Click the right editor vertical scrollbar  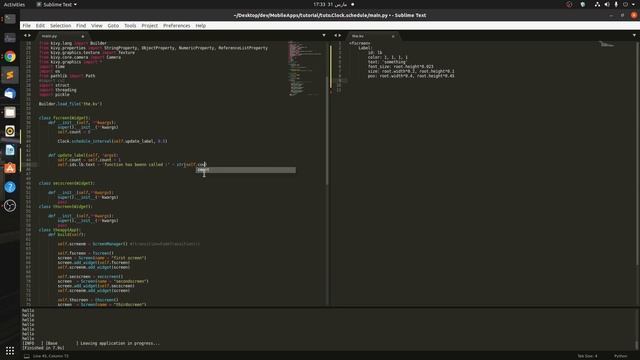[x=638, y=153]
